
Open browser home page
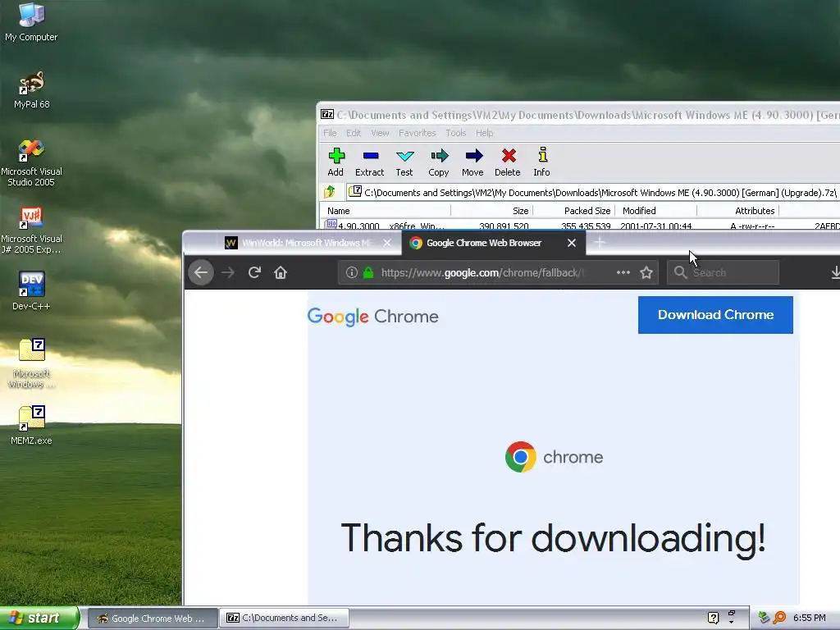(x=281, y=272)
